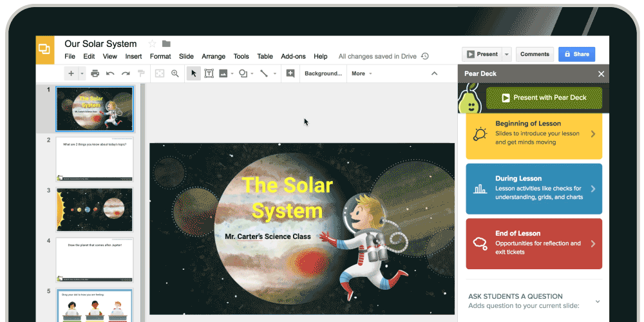Open the Table menu

pyautogui.click(x=265, y=56)
